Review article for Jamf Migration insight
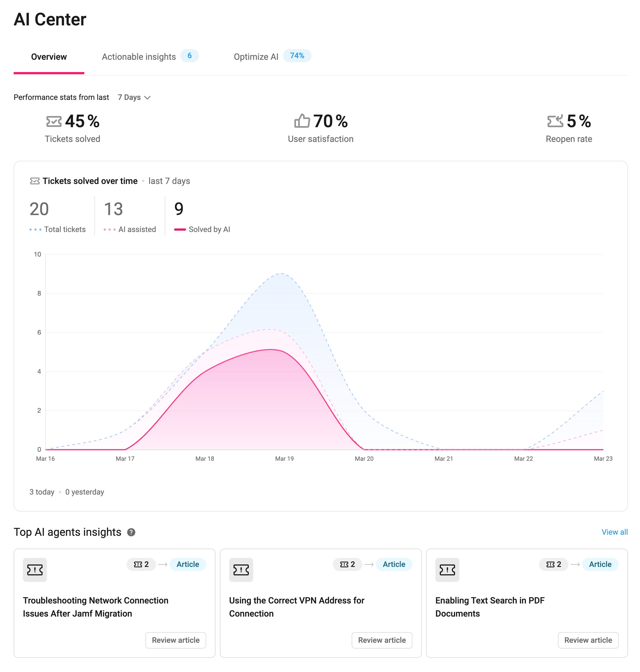Image resolution: width=640 pixels, height=672 pixels. tap(176, 640)
